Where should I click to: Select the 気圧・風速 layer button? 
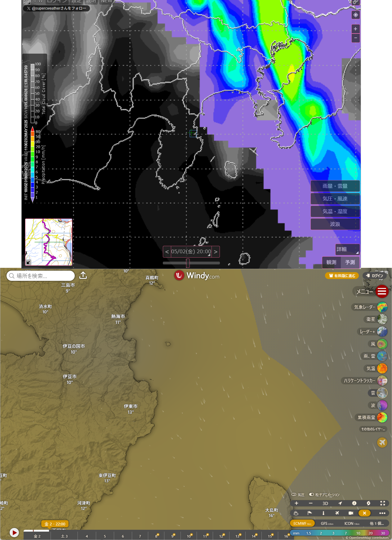tap(335, 199)
